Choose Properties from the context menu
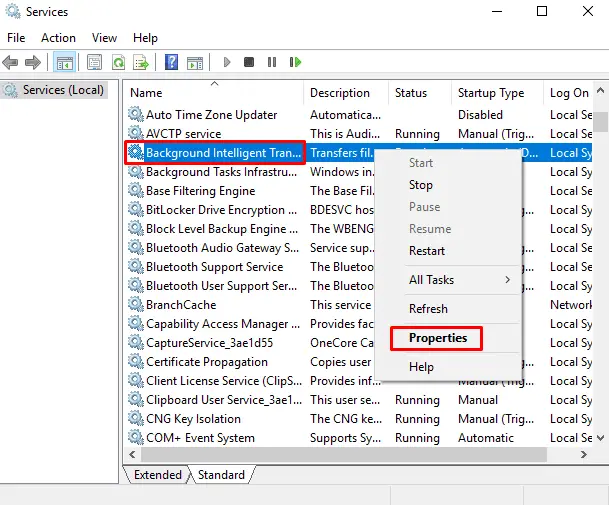 (438, 338)
